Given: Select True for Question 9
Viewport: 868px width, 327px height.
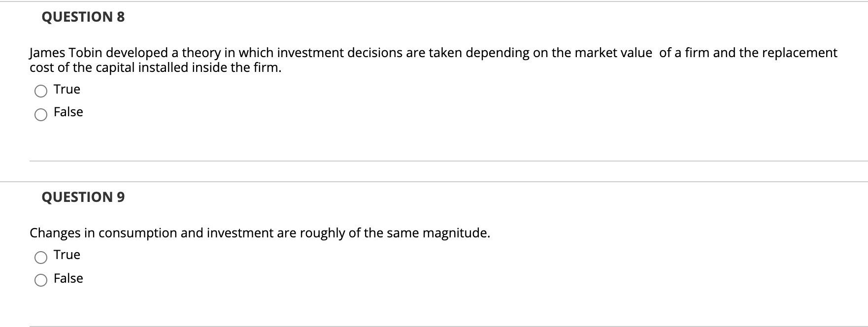Looking at the screenshot, I should (41, 257).
